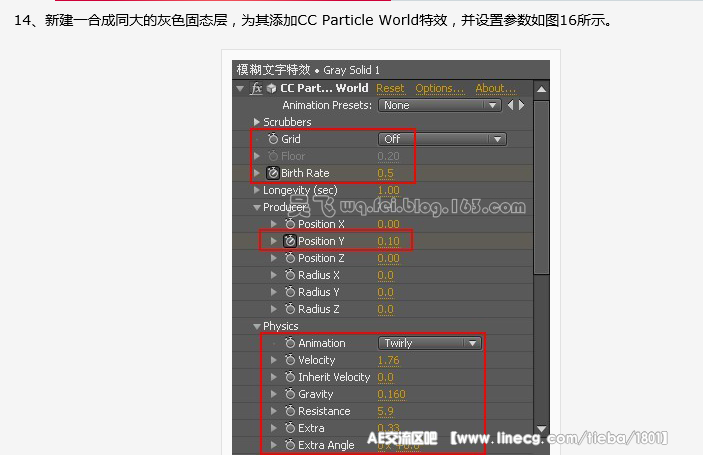This screenshot has height=455, width=703.
Task: Click the Birth Rate value 0.5
Action: click(x=386, y=173)
